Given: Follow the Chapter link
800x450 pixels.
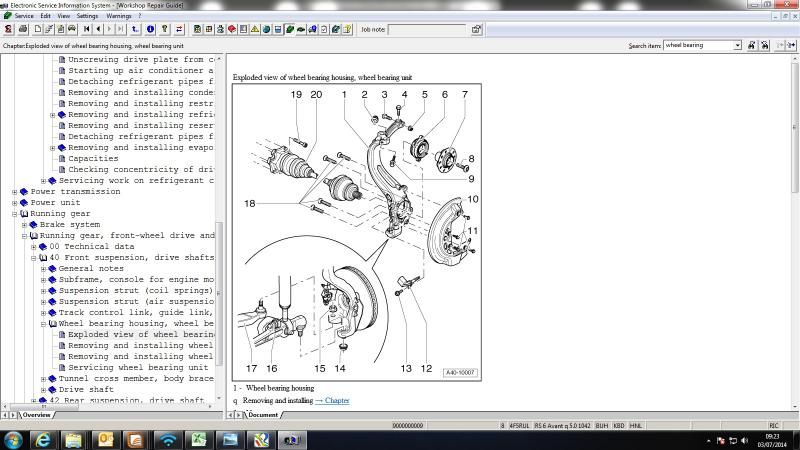Looking at the screenshot, I should coord(337,401).
